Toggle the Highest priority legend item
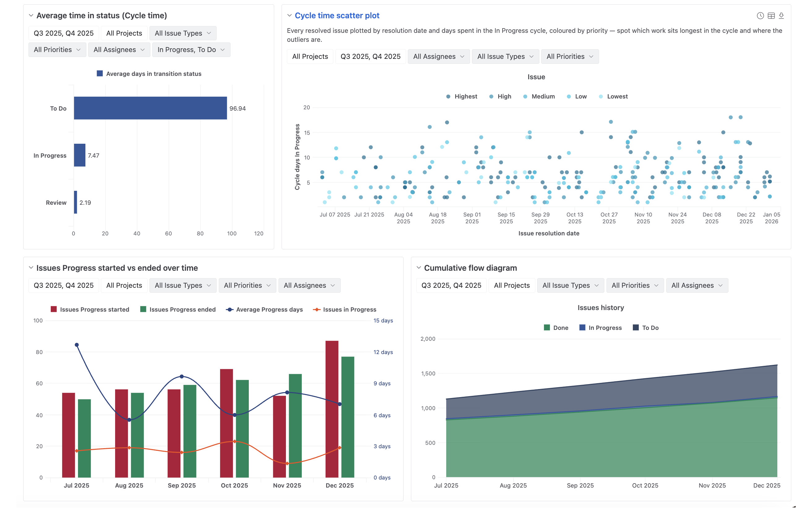 pyautogui.click(x=461, y=96)
